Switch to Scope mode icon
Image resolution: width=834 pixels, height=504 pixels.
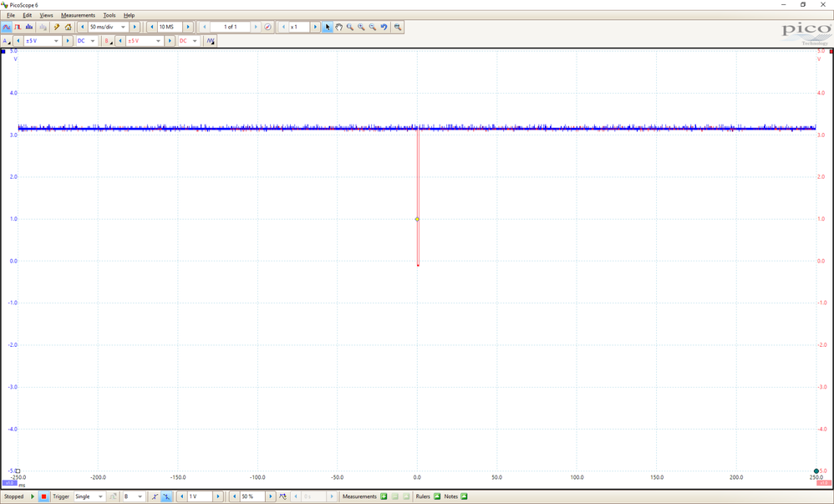click(x=7, y=27)
